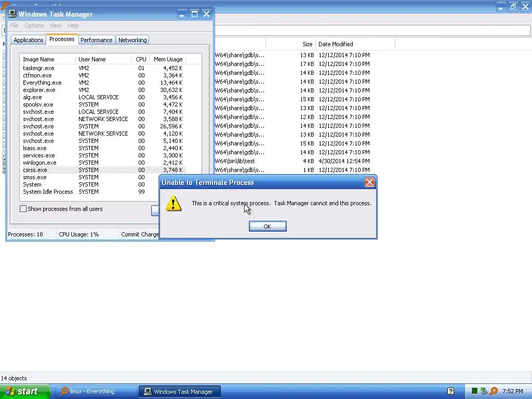
Task: Select svchost.exe using 26,596 K memory
Action: (103, 126)
